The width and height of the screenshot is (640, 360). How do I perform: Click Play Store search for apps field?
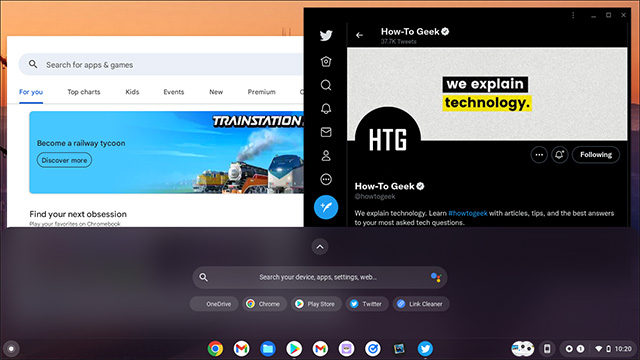click(x=161, y=64)
